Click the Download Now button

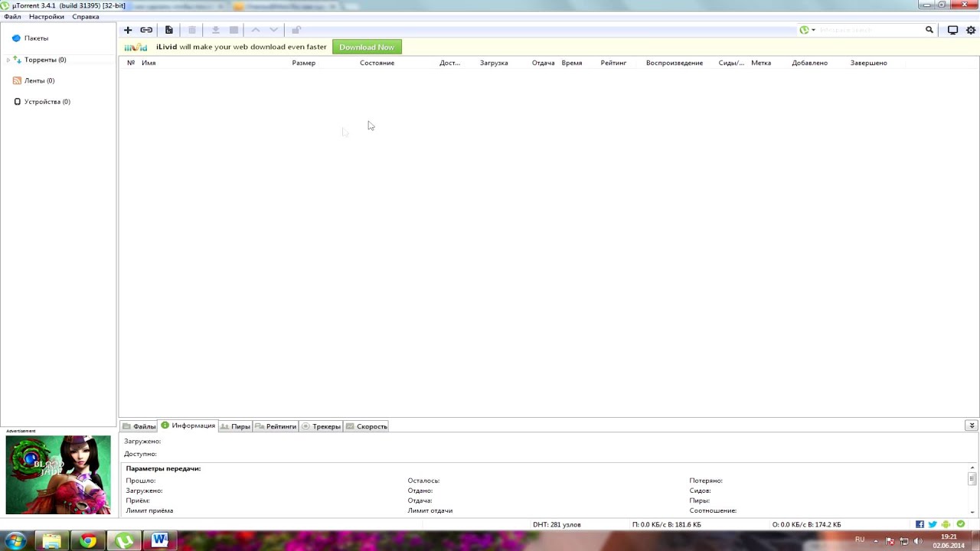coord(367,47)
